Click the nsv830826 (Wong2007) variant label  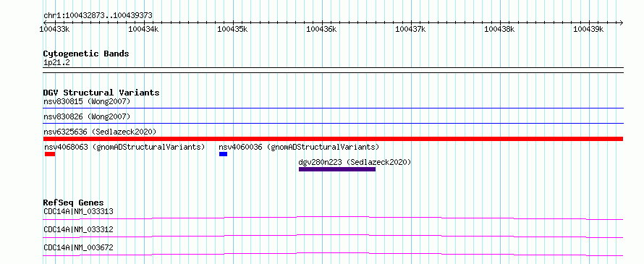pos(87,116)
